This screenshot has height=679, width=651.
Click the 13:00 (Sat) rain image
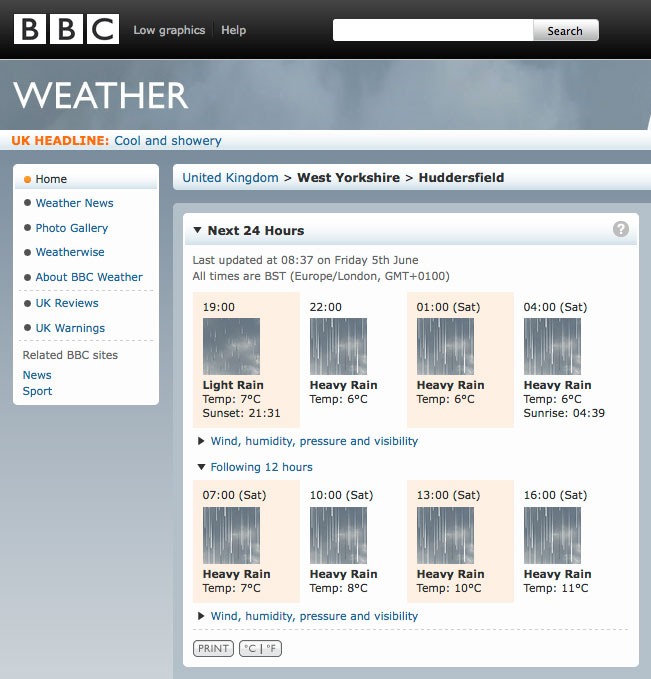click(x=445, y=535)
